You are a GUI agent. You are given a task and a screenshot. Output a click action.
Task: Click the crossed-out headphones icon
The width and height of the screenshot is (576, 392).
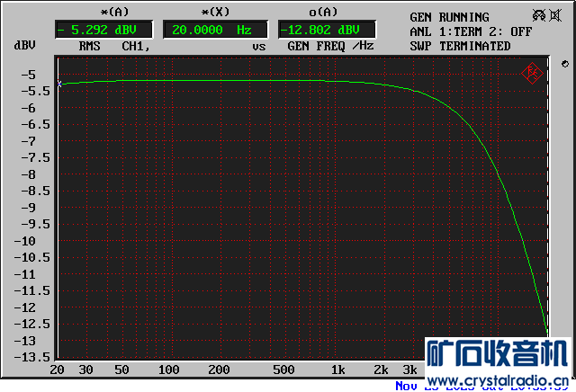click(539, 15)
